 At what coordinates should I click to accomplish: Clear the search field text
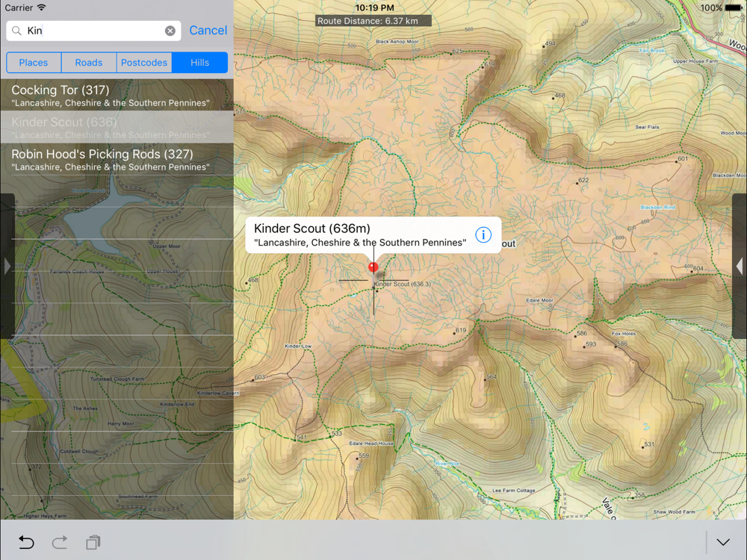coord(170,31)
